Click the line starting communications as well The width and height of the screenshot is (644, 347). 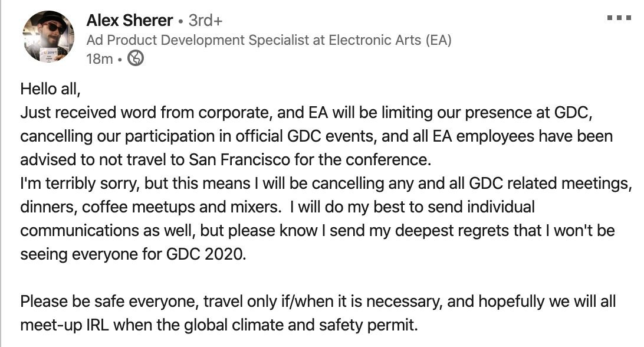point(317,231)
